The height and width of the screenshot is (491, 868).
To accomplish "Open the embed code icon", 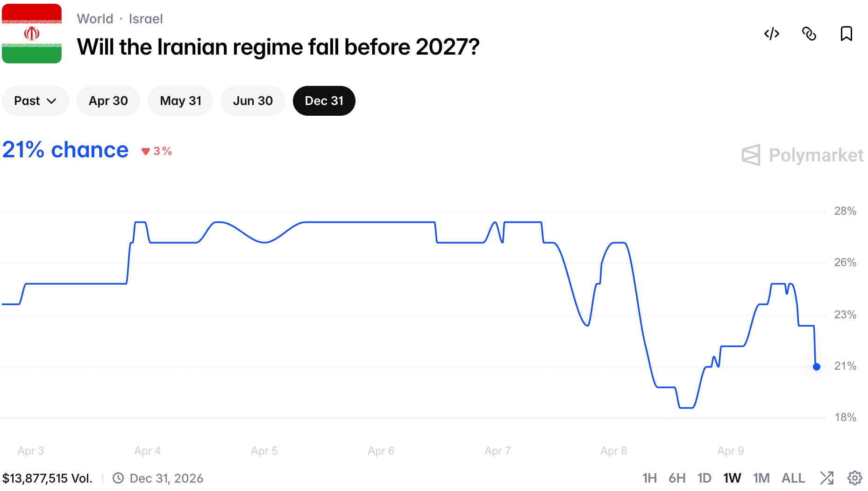I will 771,34.
